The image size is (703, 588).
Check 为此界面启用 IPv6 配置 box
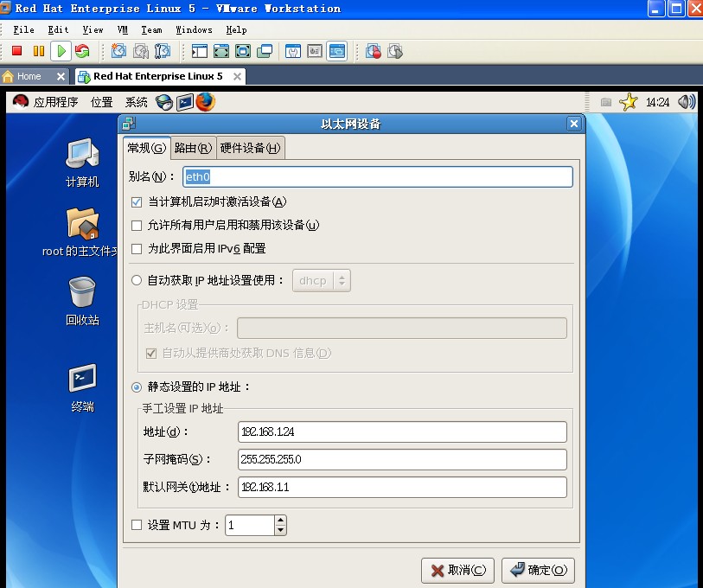[137, 249]
